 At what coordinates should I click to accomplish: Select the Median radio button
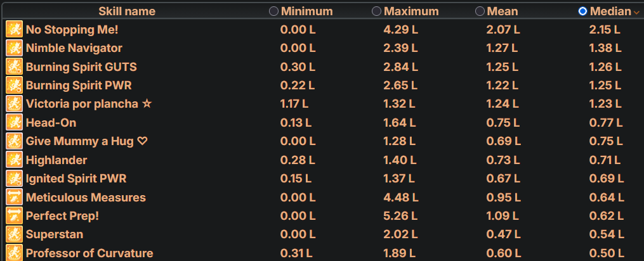[582, 11]
